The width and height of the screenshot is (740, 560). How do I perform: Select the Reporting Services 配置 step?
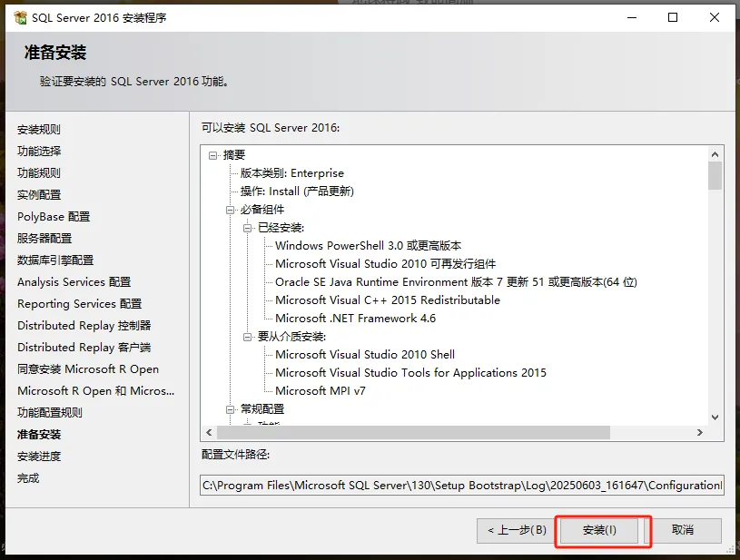[x=79, y=303]
